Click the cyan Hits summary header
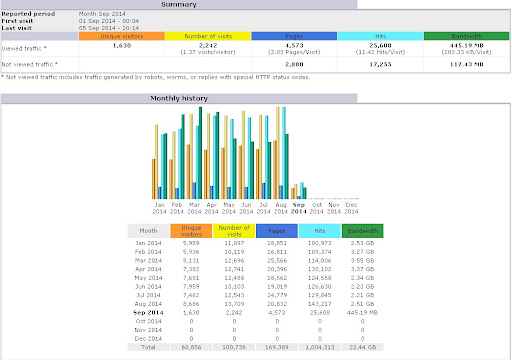Screen dimensions: 512x360 (x=380, y=36)
